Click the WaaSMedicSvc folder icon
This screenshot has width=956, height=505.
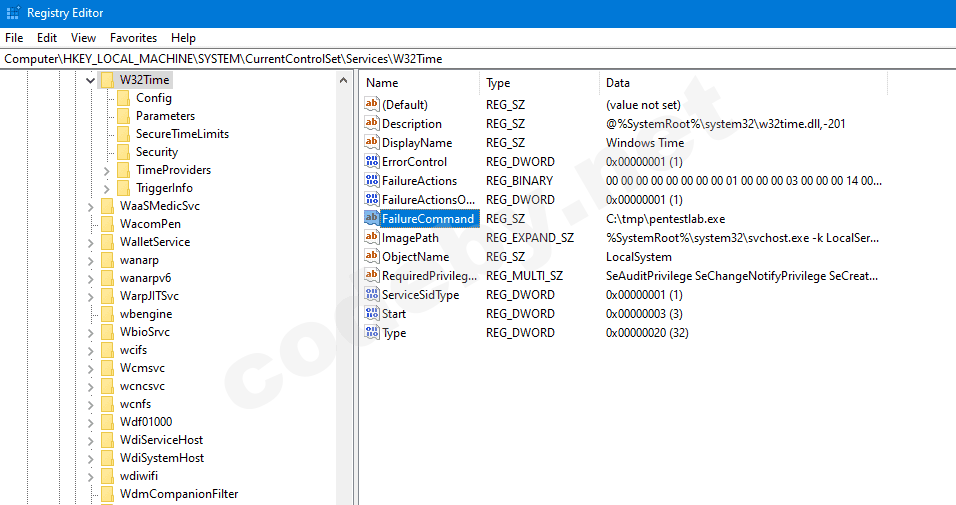(107, 206)
